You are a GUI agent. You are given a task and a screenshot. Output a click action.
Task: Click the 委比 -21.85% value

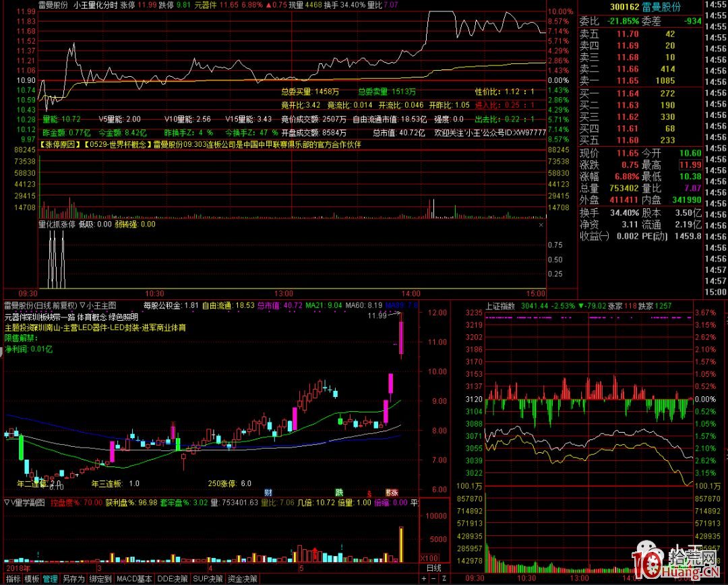pyautogui.click(x=623, y=21)
